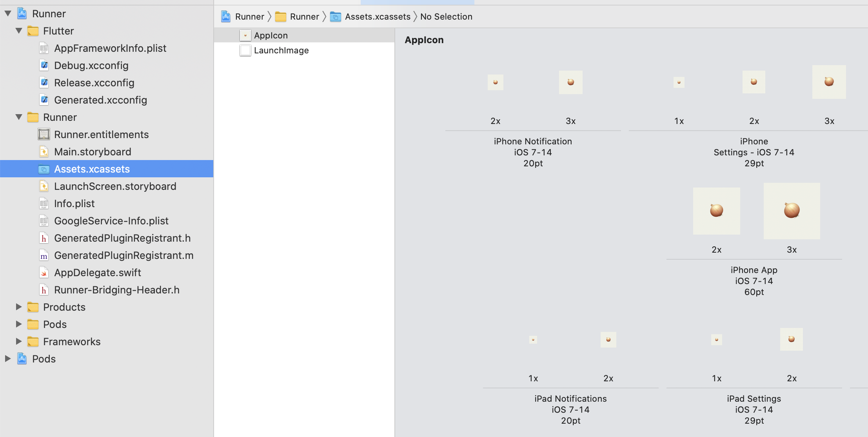This screenshot has height=437, width=868.
Task: Click the Runner-Bridging-Header.h file icon
Action: 44,290
